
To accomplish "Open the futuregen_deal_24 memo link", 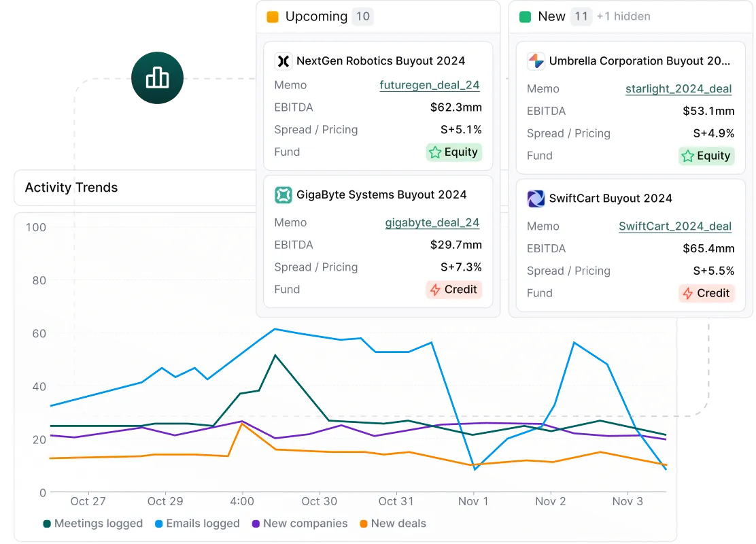I will pyautogui.click(x=430, y=85).
